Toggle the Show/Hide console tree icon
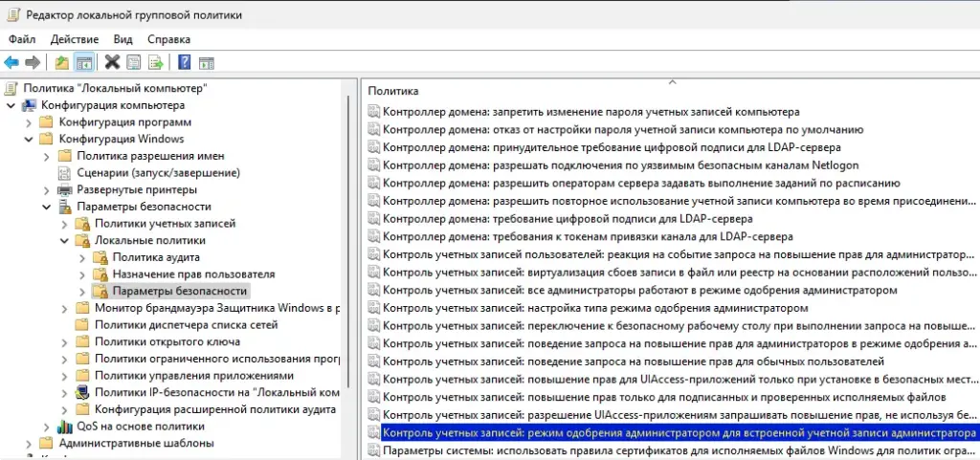The image size is (980, 460). tap(84, 63)
